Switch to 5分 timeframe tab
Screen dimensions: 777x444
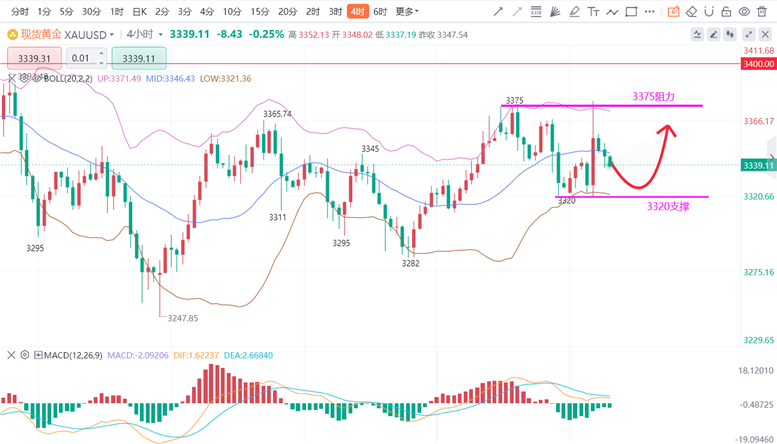pos(66,11)
